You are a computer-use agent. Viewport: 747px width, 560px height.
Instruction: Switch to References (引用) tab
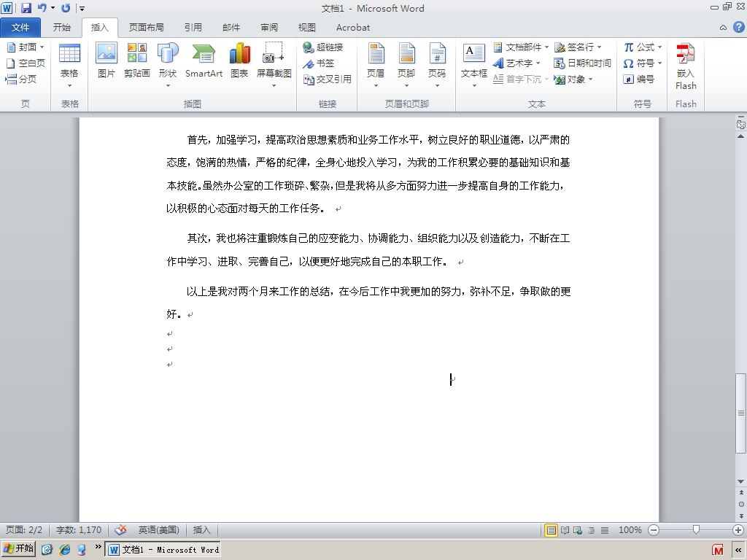tap(193, 27)
